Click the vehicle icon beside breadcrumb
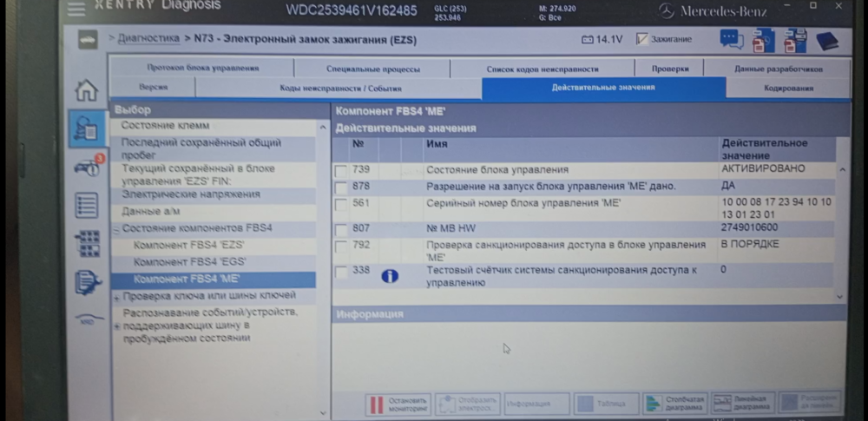Screen dimensions: 868x421 click(88, 39)
